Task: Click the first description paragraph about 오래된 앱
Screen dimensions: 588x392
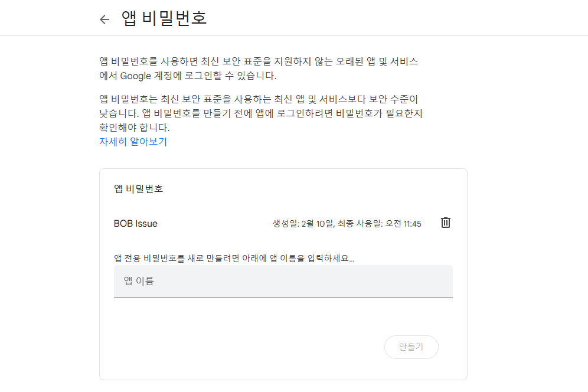Action: pos(259,68)
